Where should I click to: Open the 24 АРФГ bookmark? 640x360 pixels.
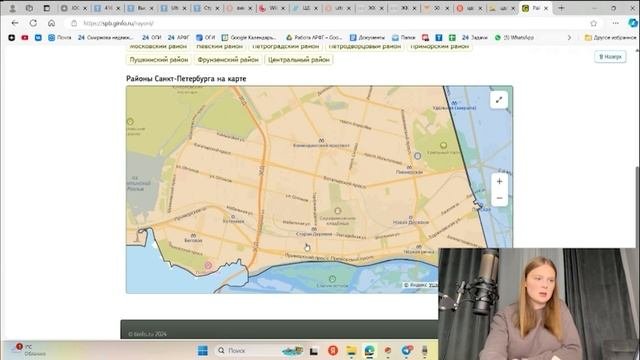(178, 38)
